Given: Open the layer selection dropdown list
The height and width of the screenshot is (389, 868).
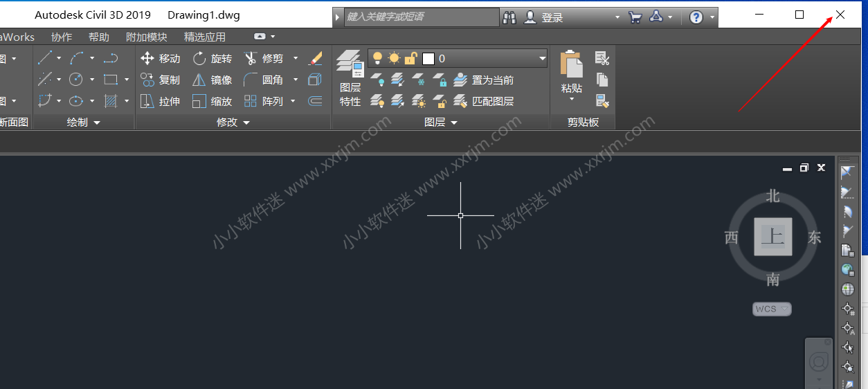Looking at the screenshot, I should 540,59.
